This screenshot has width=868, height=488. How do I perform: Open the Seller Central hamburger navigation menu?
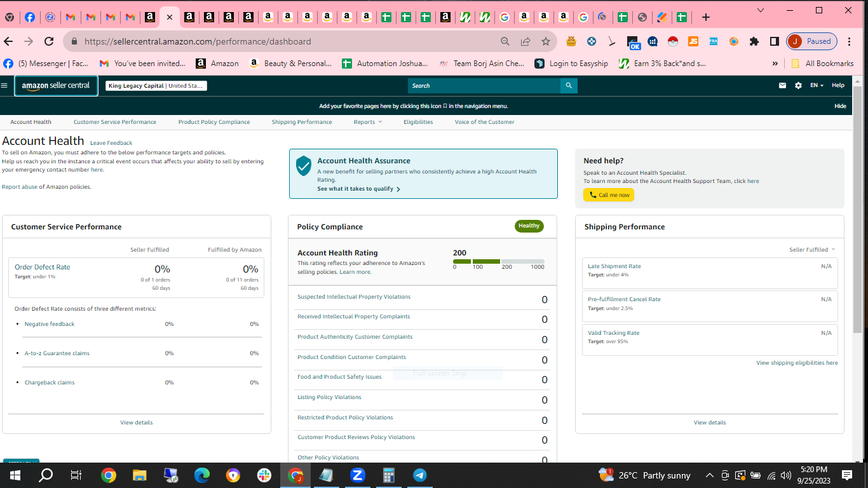(4, 85)
